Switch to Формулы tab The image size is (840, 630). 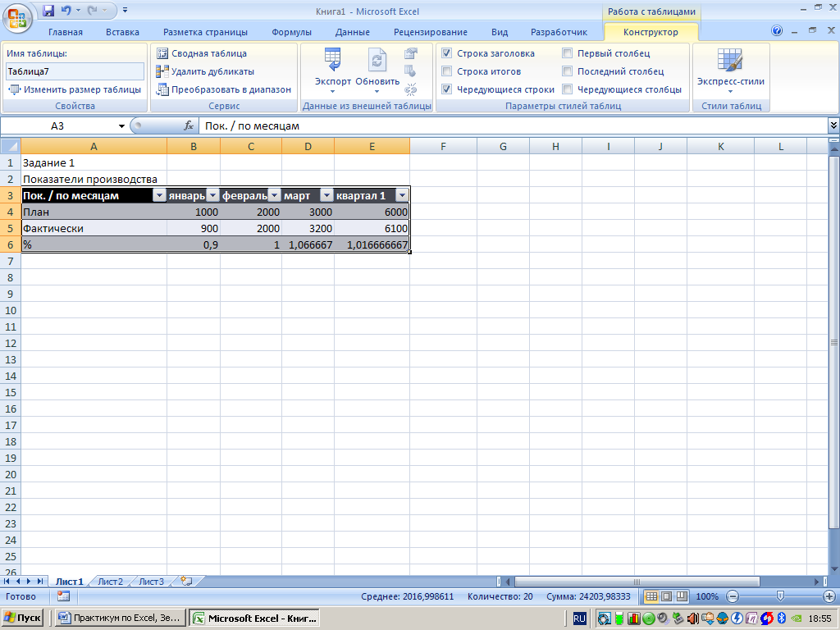pos(291,32)
